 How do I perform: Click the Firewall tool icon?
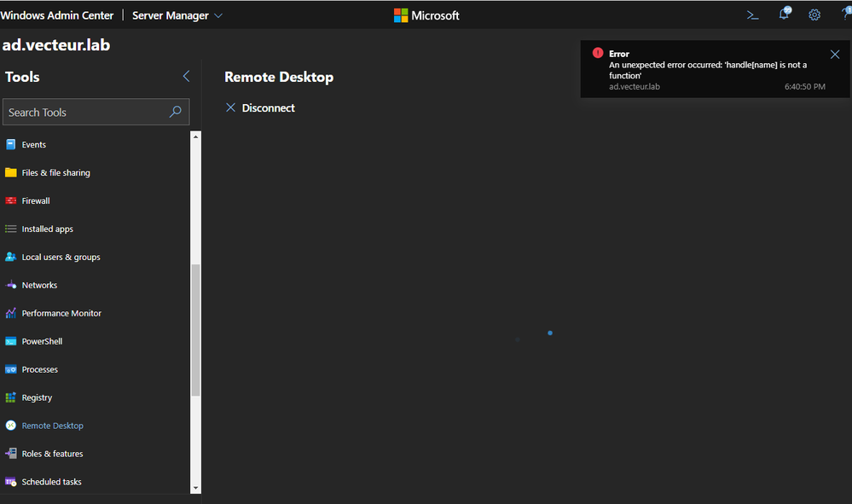[x=11, y=200]
